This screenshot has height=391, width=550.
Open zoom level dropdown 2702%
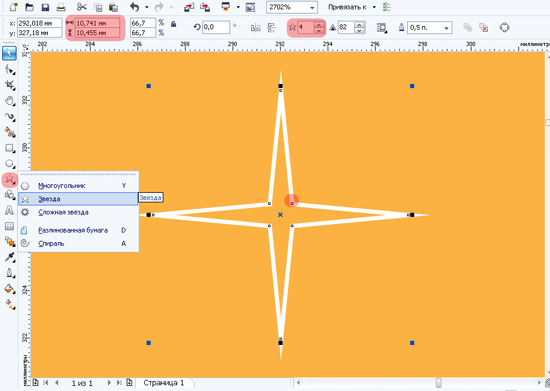312,7
